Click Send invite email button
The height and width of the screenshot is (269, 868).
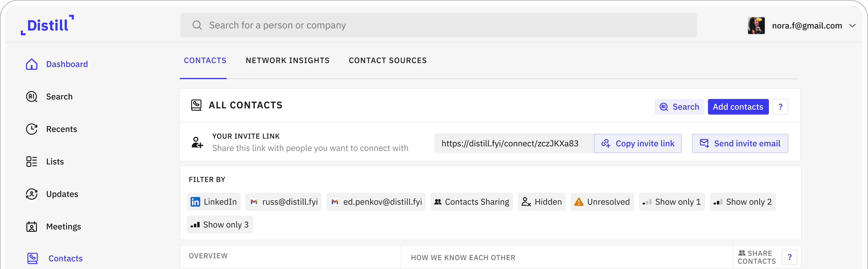click(x=740, y=144)
